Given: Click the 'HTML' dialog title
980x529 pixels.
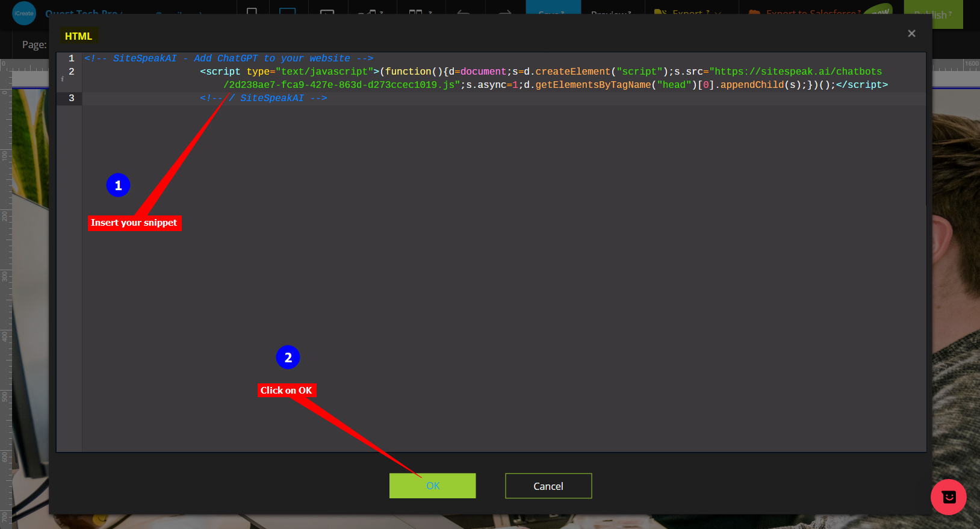Looking at the screenshot, I should click(x=79, y=36).
